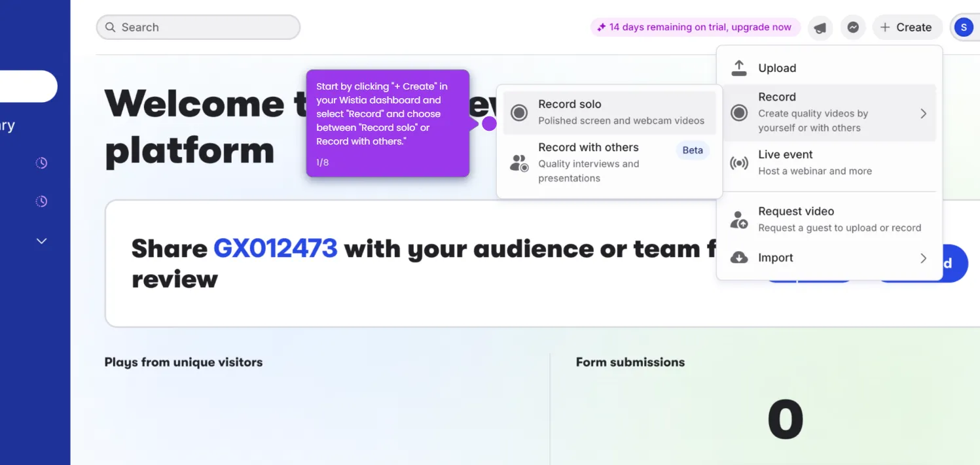Click the search magnifier icon

[110, 27]
